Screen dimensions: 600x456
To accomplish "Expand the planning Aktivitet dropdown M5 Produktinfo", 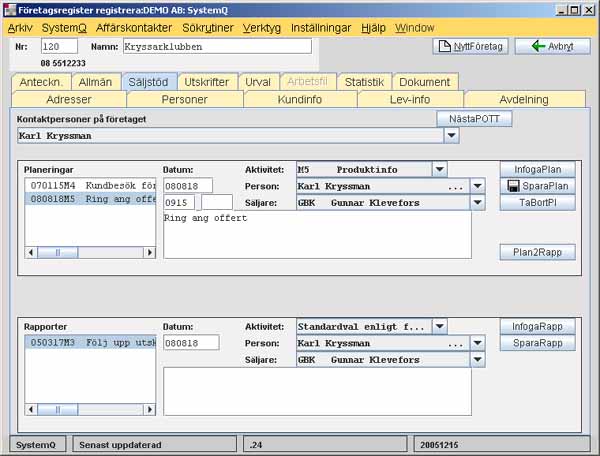I will click(x=440, y=169).
